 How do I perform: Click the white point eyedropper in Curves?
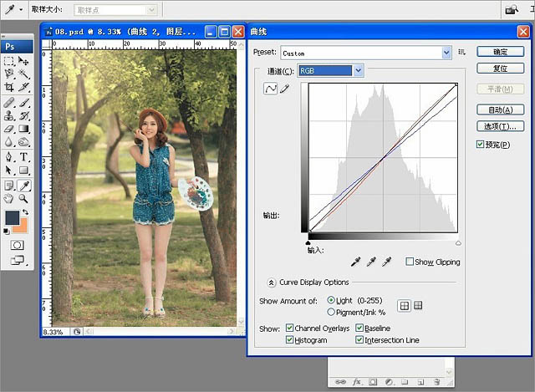click(x=386, y=262)
